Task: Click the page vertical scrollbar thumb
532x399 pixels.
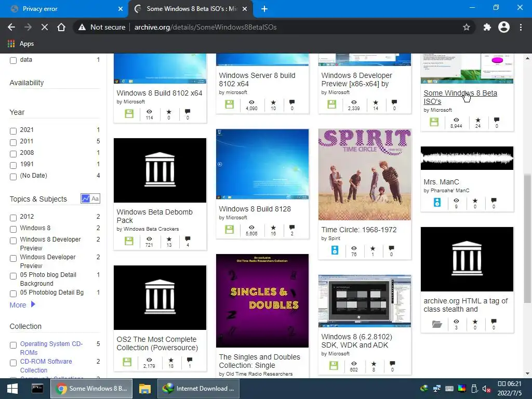Action: tap(527, 237)
